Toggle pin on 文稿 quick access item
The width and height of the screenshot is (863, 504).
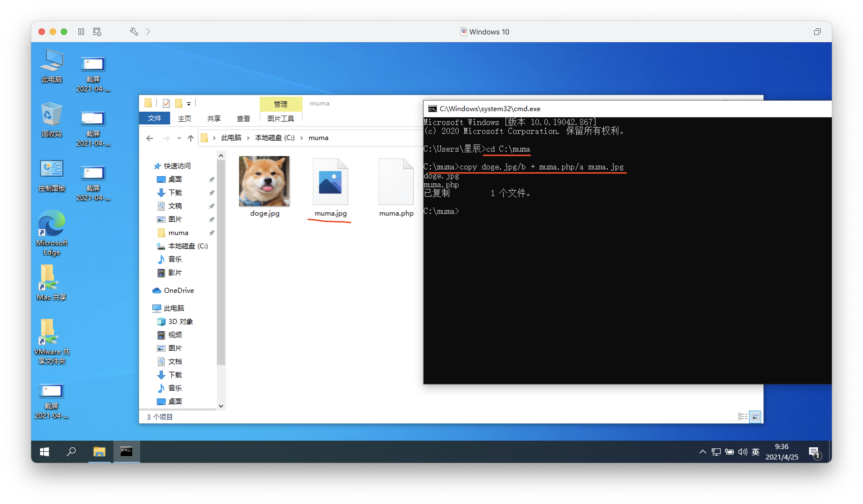point(212,206)
